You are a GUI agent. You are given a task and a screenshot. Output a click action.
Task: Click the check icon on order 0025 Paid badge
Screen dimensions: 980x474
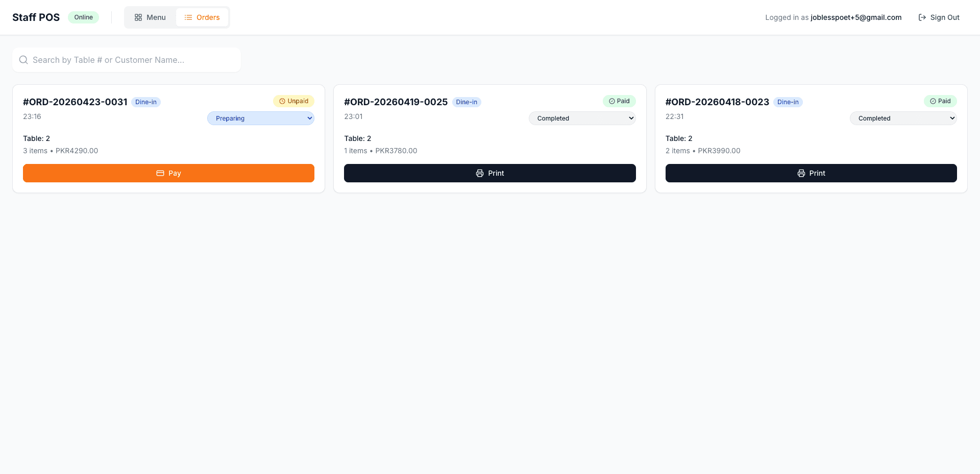(x=612, y=101)
